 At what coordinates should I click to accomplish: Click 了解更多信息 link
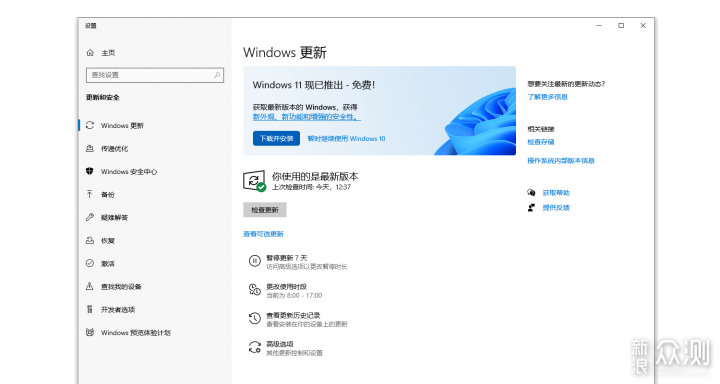point(547,97)
